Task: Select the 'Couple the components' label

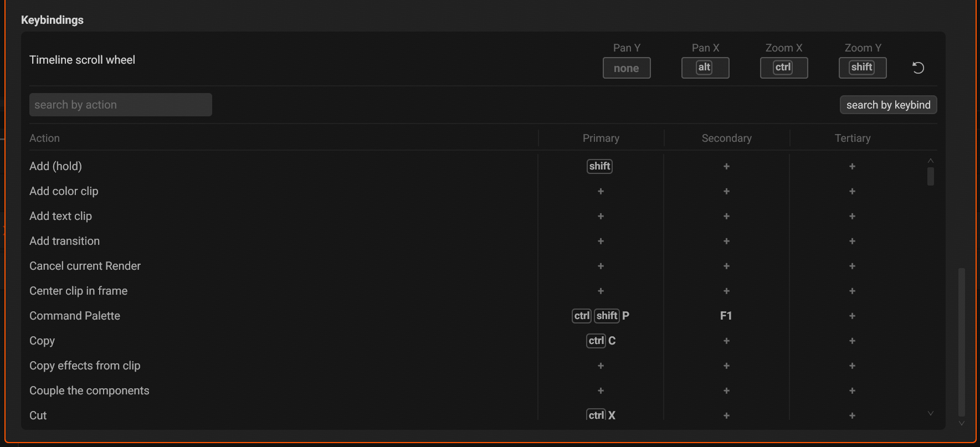Action: point(89,391)
